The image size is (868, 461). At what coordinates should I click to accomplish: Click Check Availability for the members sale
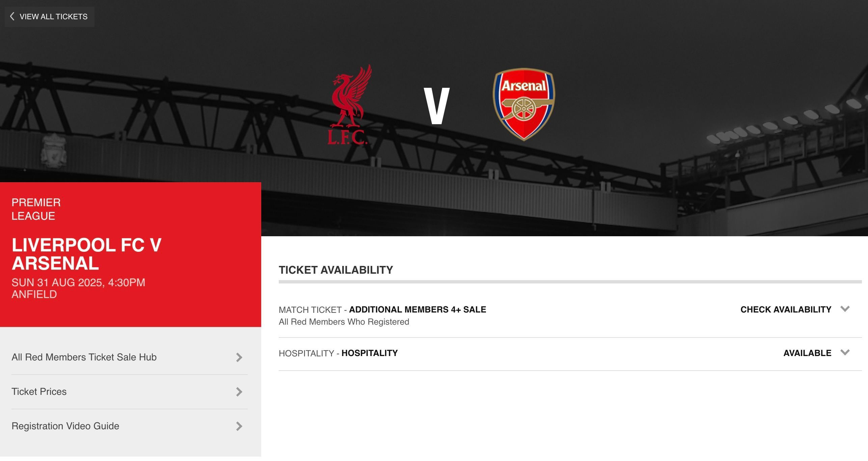click(786, 309)
